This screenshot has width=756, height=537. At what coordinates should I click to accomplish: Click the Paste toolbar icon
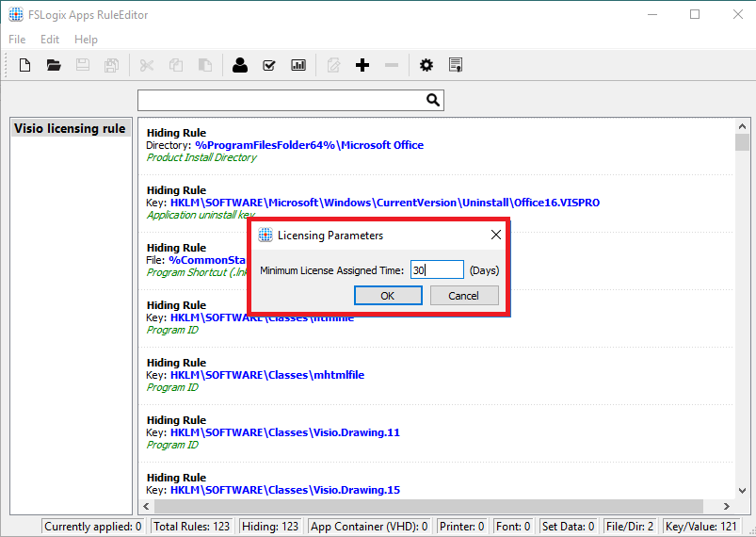tap(205, 65)
